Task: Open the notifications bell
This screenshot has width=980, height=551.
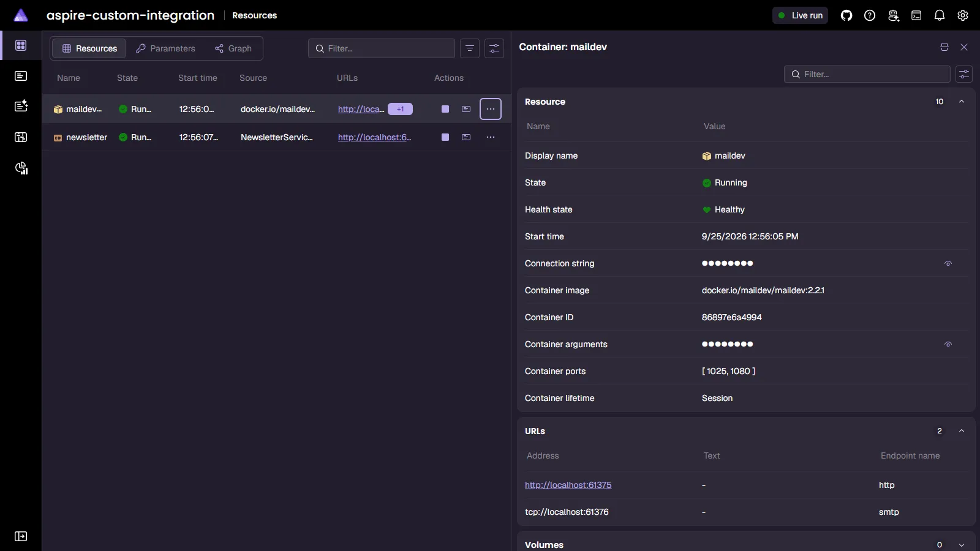Action: pyautogui.click(x=940, y=15)
